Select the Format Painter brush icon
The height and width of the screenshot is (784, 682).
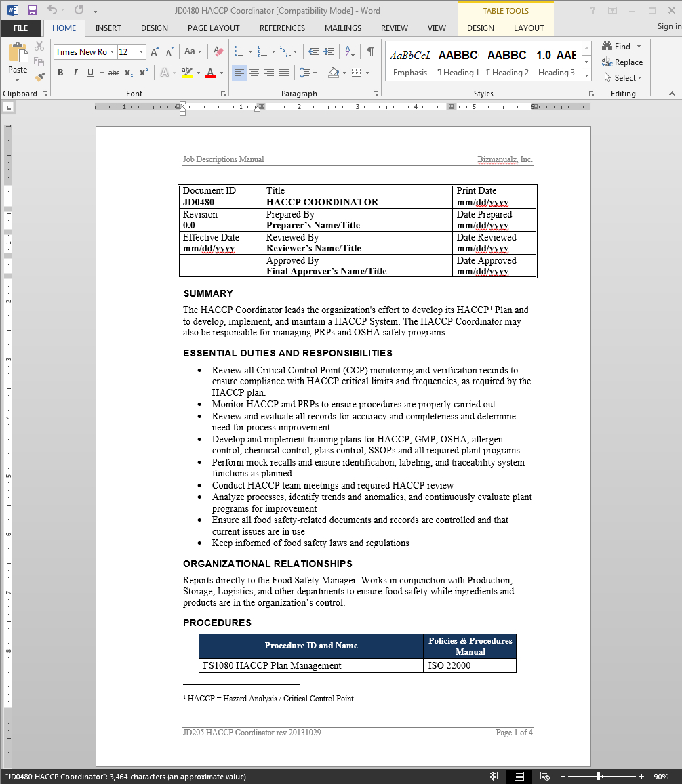39,77
